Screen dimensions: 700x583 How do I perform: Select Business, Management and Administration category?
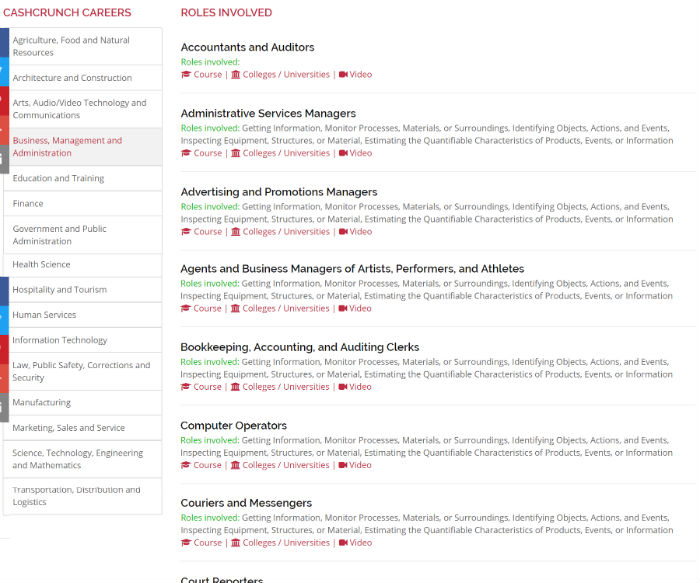click(x=83, y=147)
